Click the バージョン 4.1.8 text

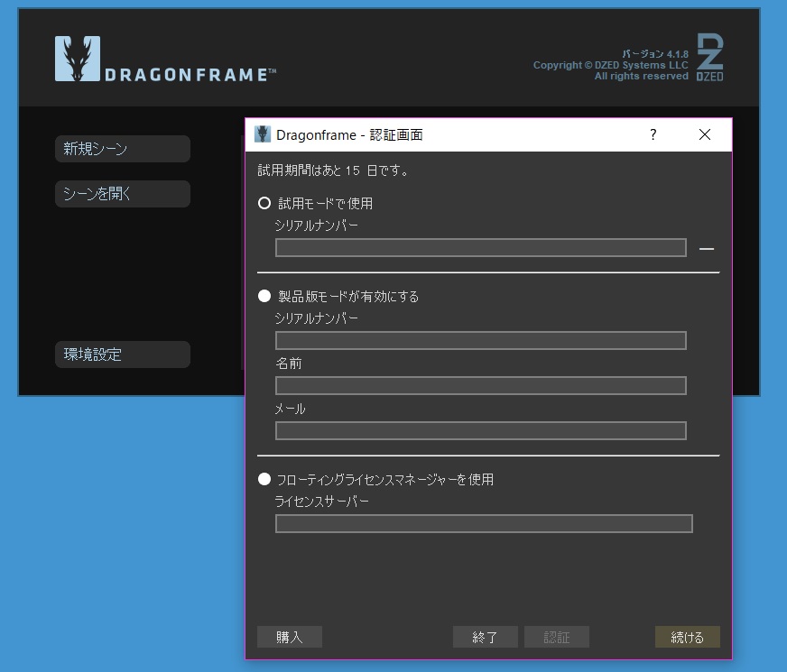point(655,53)
